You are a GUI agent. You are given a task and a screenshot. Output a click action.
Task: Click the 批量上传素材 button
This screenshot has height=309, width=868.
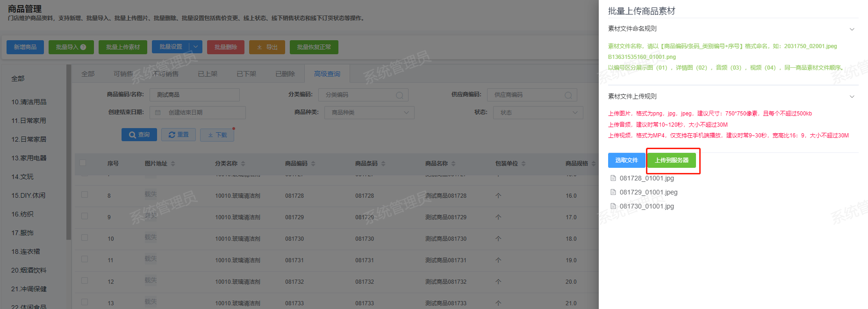[123, 47]
